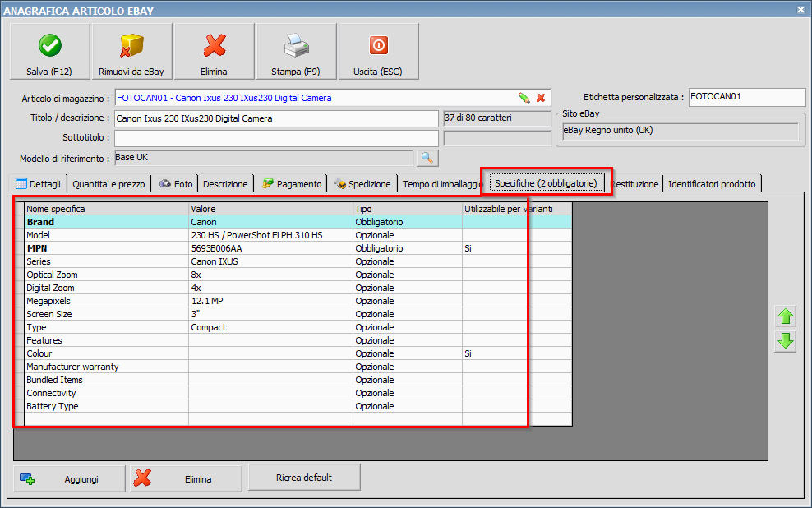812x508 pixels.
Task: Open the Dettagli tab
Action: [39, 184]
